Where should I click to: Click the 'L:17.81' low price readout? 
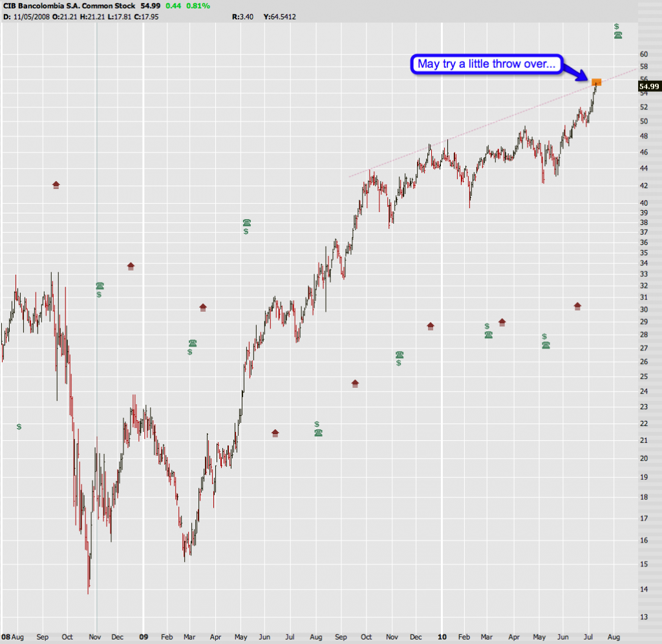pos(119,17)
